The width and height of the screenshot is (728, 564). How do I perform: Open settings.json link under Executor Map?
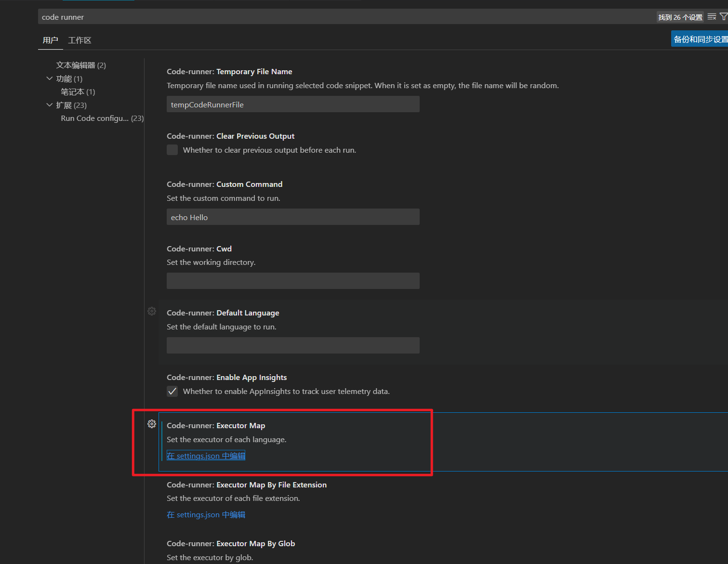pos(206,455)
